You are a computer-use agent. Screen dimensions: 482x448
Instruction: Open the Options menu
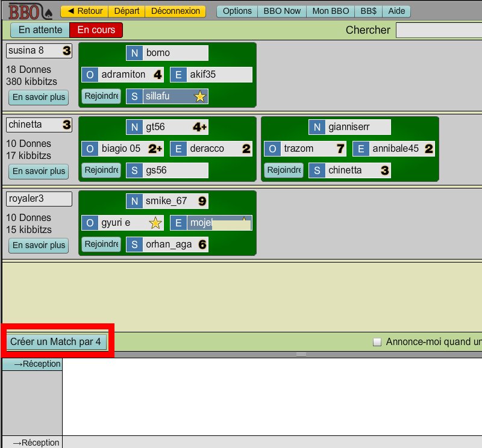pos(237,11)
